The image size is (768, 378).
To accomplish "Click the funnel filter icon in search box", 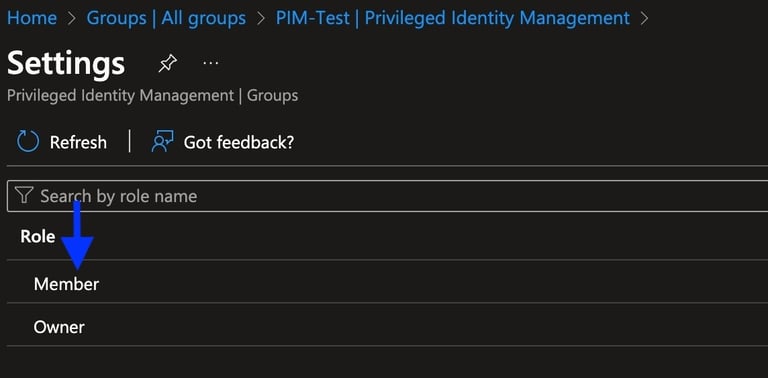I will (24, 195).
